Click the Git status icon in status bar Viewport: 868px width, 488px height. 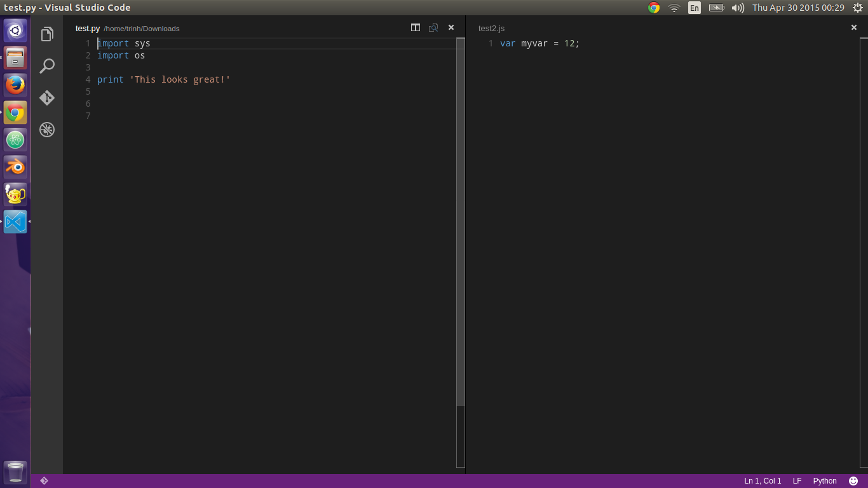pyautogui.click(x=44, y=481)
